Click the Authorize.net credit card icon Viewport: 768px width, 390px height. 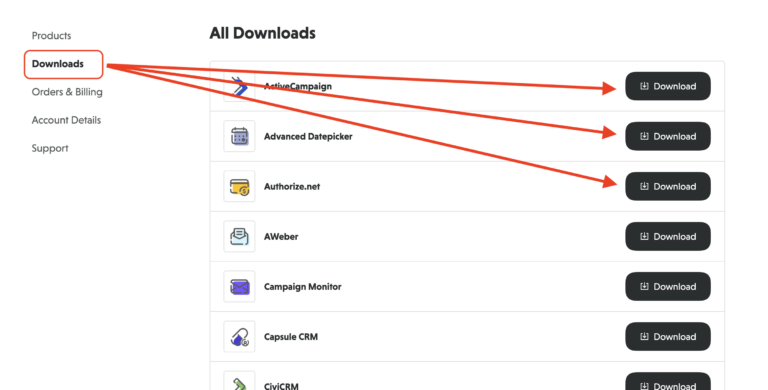point(240,186)
